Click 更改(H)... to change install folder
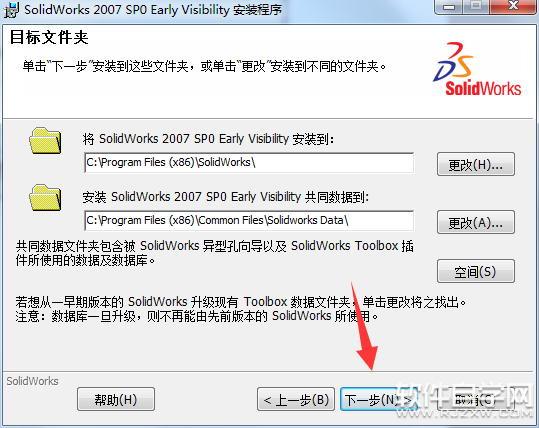The width and height of the screenshot is (539, 428). click(x=476, y=164)
